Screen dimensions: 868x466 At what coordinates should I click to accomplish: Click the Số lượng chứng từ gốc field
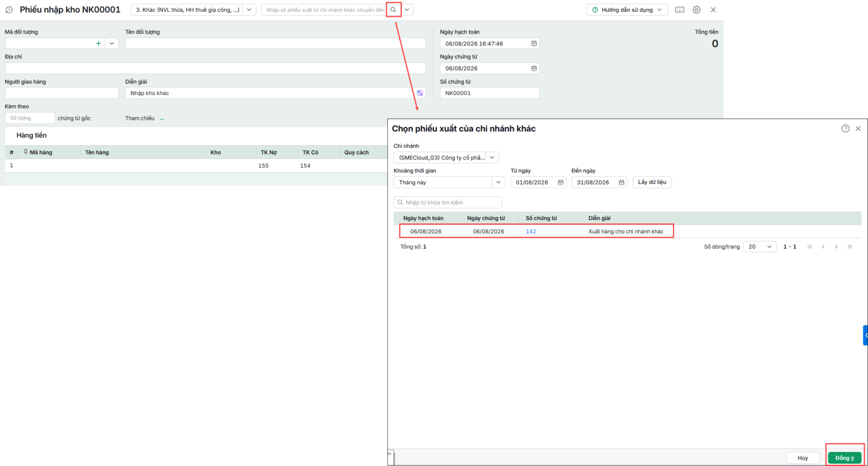coord(30,118)
